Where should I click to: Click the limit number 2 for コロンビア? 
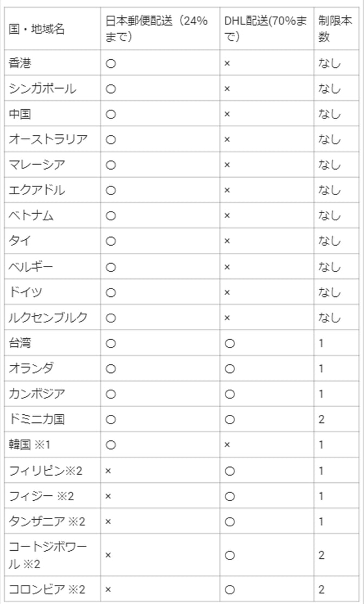pyautogui.click(x=322, y=590)
